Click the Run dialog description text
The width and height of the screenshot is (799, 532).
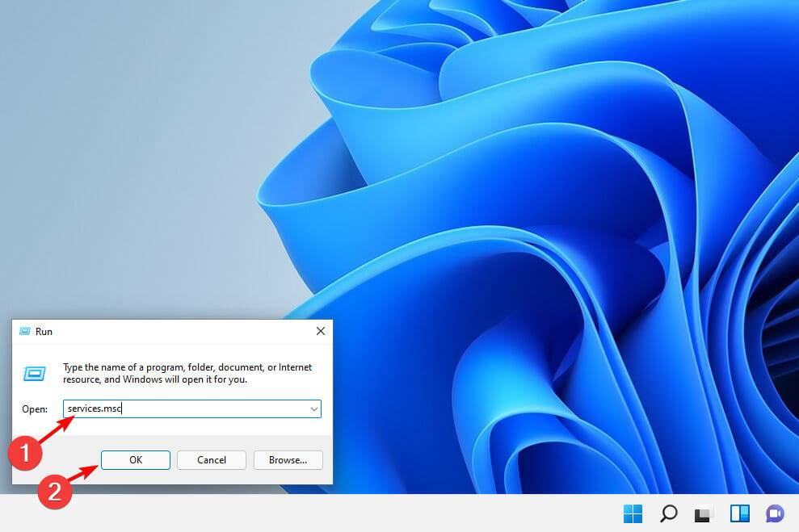pyautogui.click(x=187, y=373)
